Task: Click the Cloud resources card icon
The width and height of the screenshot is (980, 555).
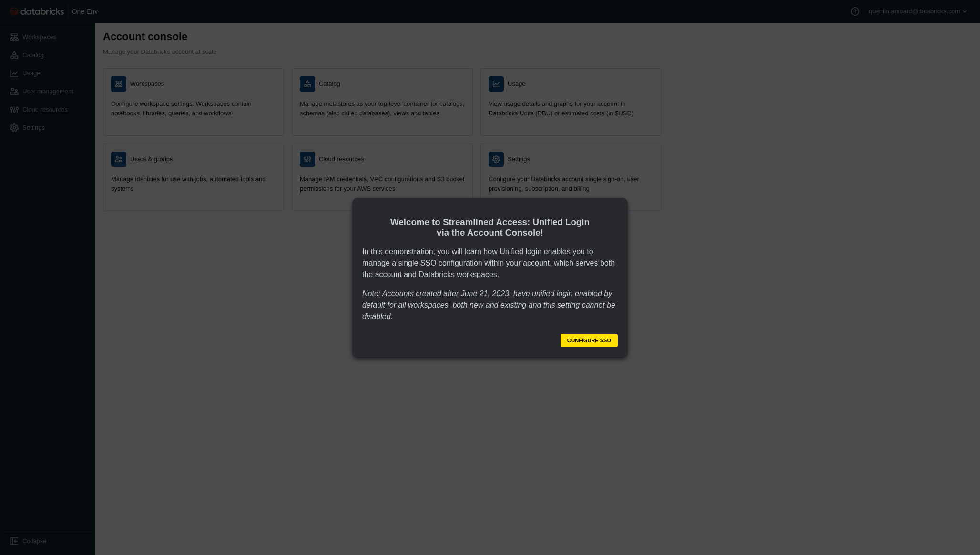Action: click(307, 159)
